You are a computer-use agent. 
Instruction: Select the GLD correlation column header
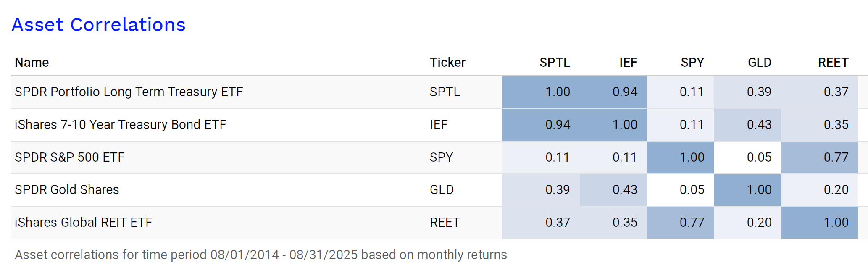[760, 63]
